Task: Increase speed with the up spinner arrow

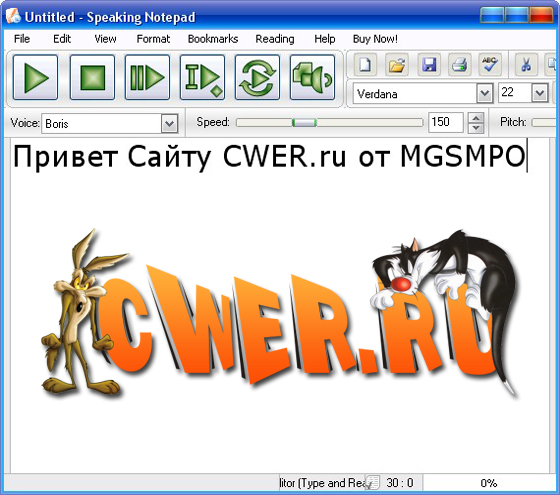Action: tap(476, 117)
